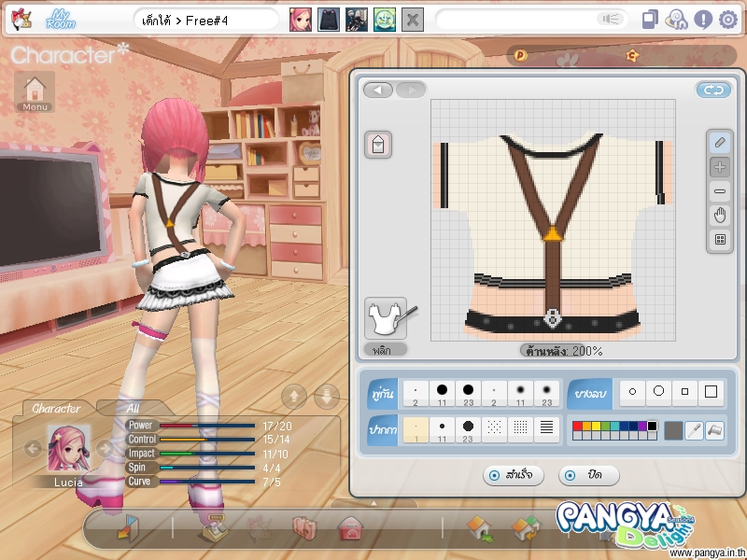747x560 pixels.
Task: Zoom out with the minus tool
Action: (x=720, y=191)
